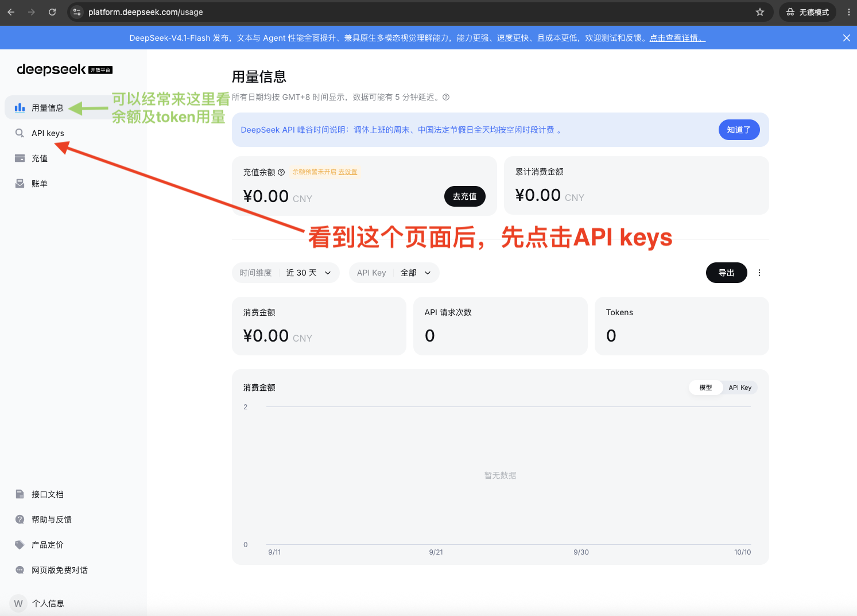Image resolution: width=857 pixels, height=616 pixels.
Task: Click the W profile avatar
Action: click(18, 603)
